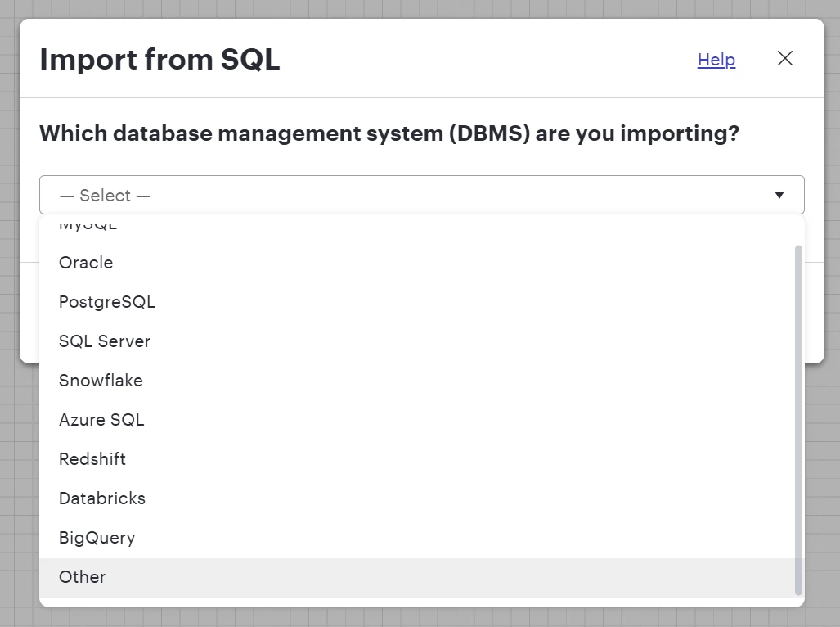Click empty header space left of Help
Image resolution: width=840 pixels, height=627 pixels.
(491, 60)
